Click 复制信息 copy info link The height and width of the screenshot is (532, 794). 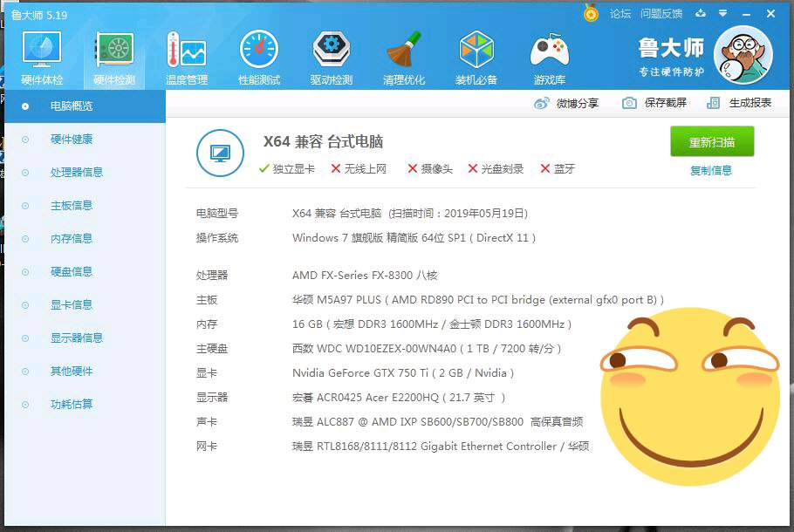[711, 171]
